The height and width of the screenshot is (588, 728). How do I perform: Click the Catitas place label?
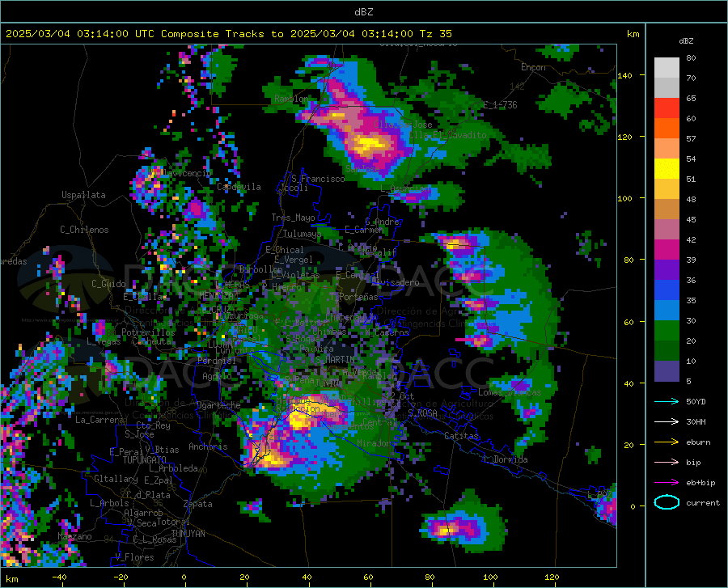click(461, 436)
